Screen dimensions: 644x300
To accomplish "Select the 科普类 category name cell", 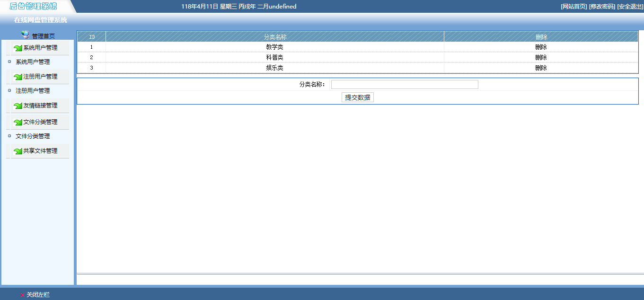I will [275, 58].
